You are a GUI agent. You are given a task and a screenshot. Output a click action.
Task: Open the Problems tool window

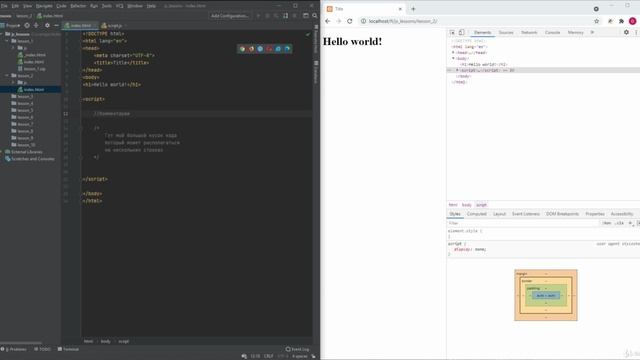pyautogui.click(x=14, y=349)
